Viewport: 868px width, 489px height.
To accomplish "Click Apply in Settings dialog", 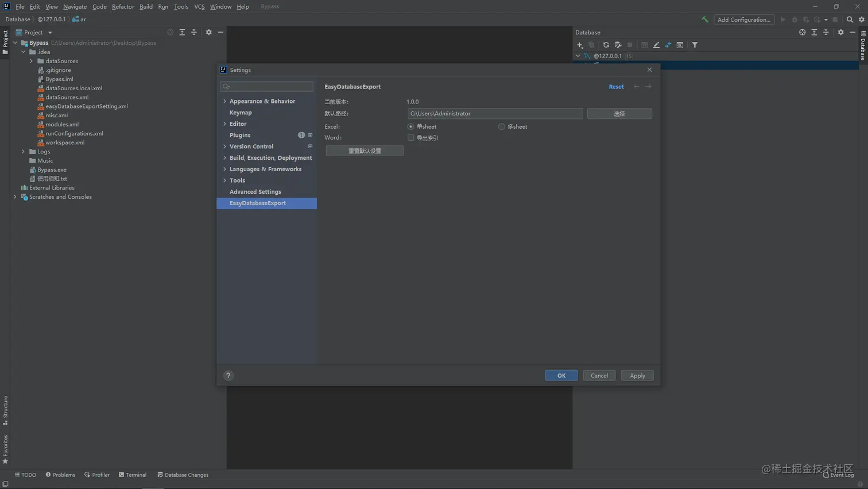I will 637,376.
